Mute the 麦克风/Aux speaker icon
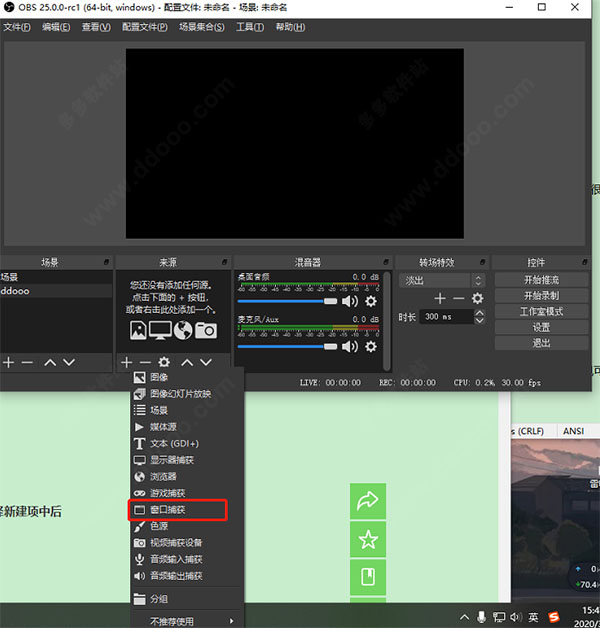 click(350, 346)
